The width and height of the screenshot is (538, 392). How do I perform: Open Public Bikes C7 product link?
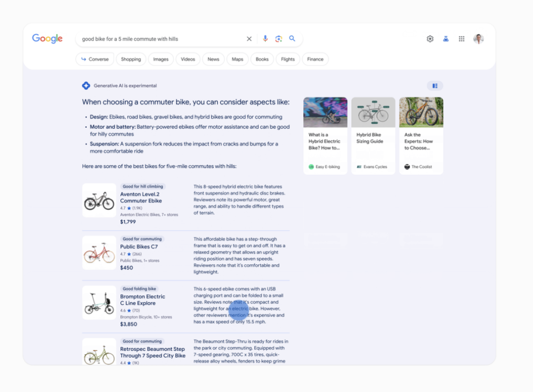(139, 246)
